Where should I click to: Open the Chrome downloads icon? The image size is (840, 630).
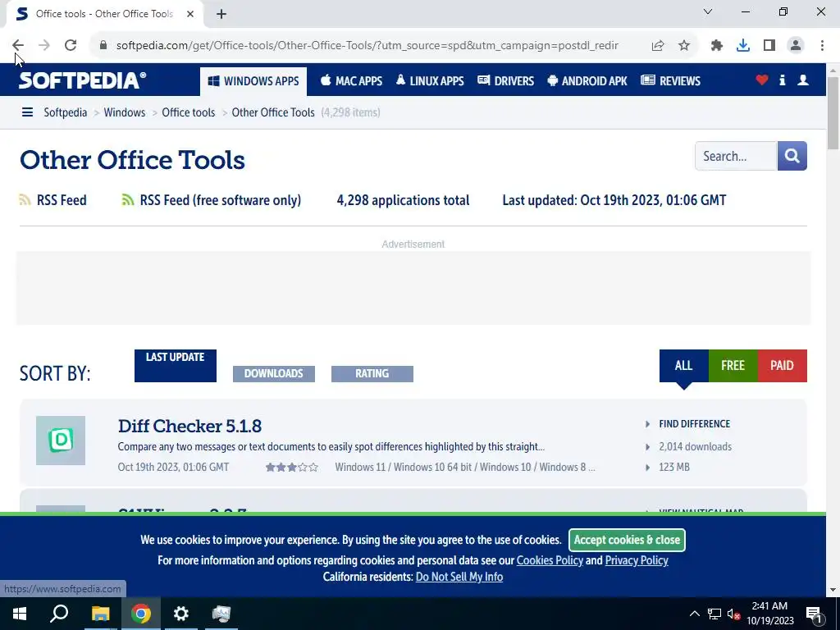pos(743,46)
